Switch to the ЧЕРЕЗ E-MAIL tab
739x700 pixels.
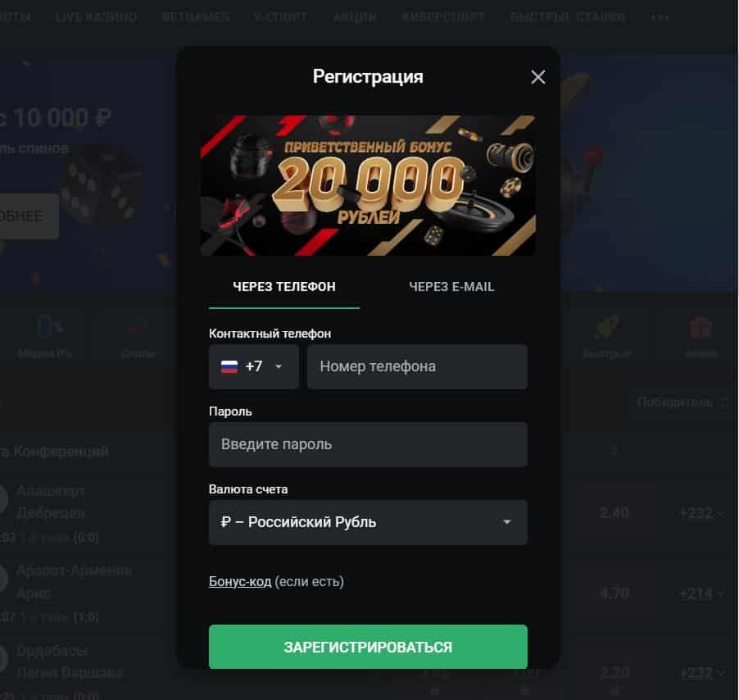coord(451,287)
